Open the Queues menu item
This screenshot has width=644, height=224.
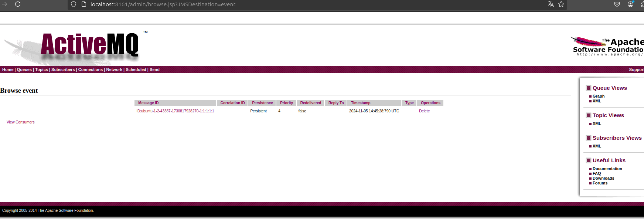pyautogui.click(x=24, y=69)
